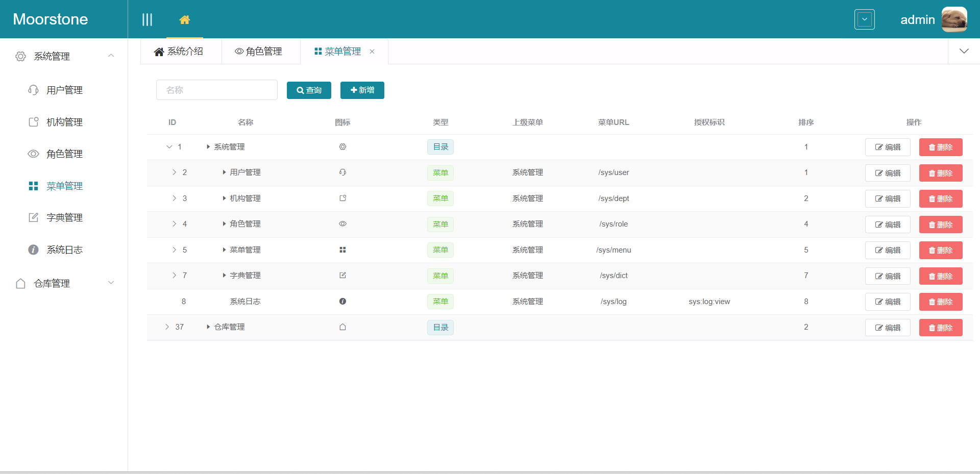Click the headset icon in 用户管理 row
Screen dimensions: 980x474
coord(342,172)
